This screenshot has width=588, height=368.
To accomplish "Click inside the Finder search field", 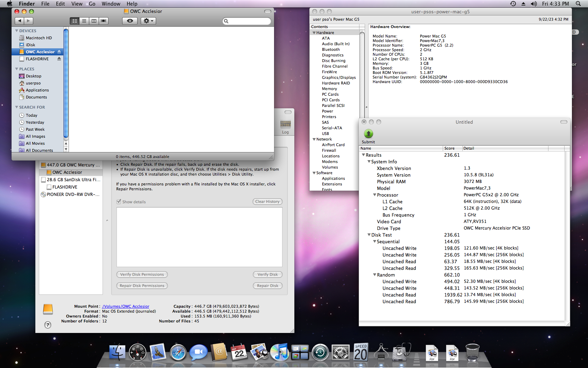I will click(x=247, y=21).
